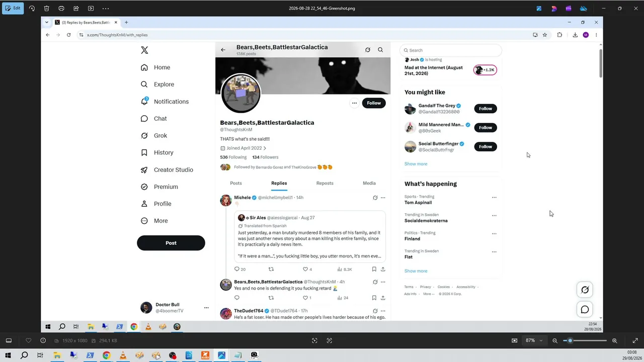Like the Bears,Beets reply with heart
Viewport: 644px width, 362px height.
tap(305, 298)
